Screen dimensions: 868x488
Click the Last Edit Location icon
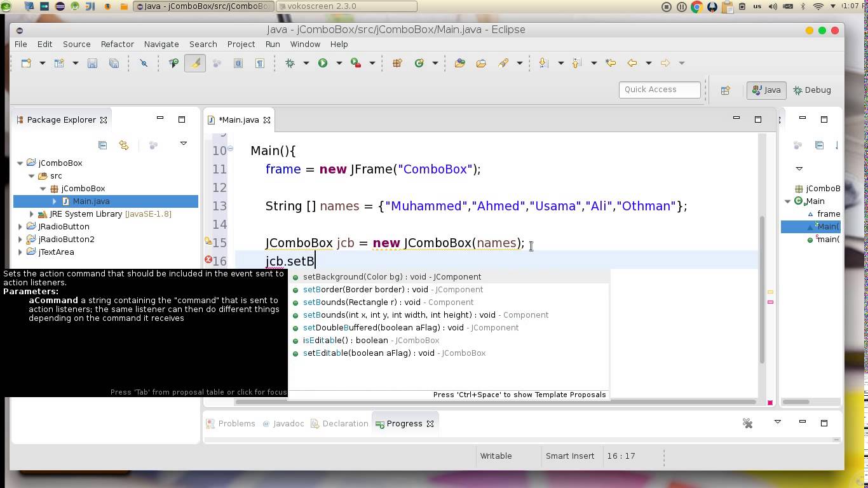(x=611, y=63)
